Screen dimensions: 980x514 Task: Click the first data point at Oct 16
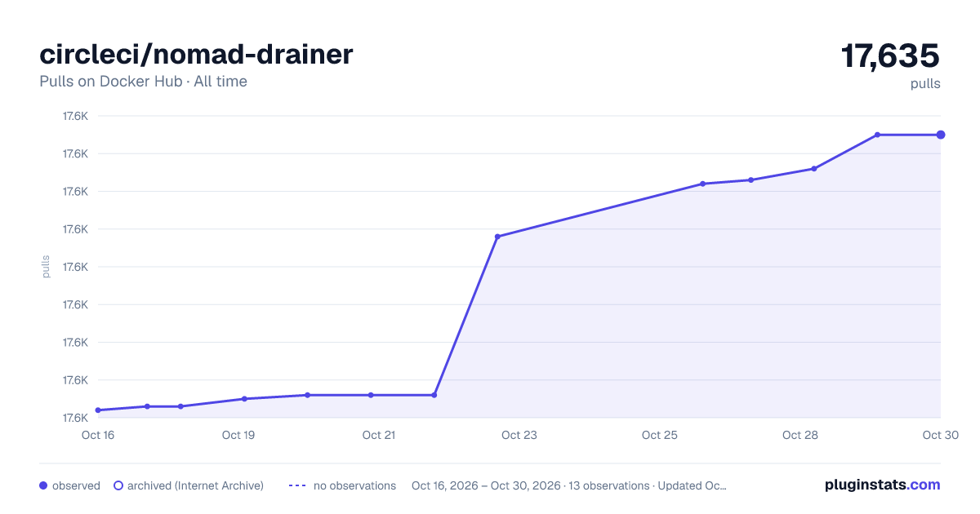(98, 410)
